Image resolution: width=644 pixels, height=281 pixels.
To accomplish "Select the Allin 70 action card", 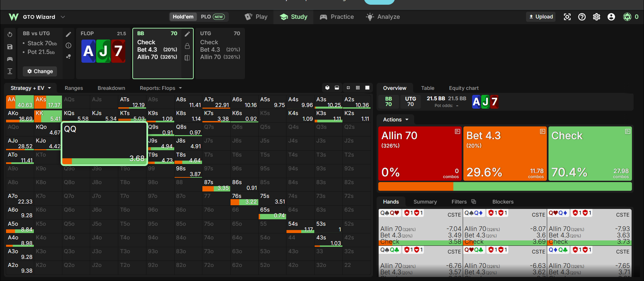I will [420, 154].
